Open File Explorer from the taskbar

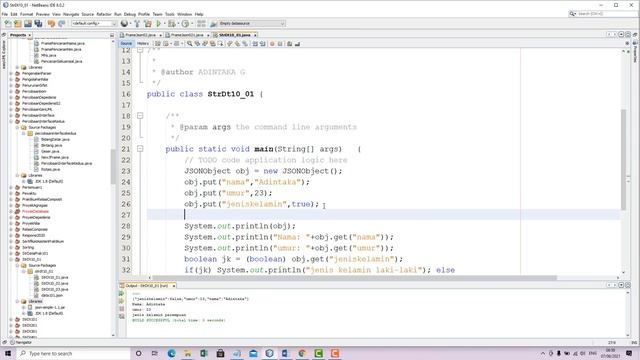tap(188, 353)
